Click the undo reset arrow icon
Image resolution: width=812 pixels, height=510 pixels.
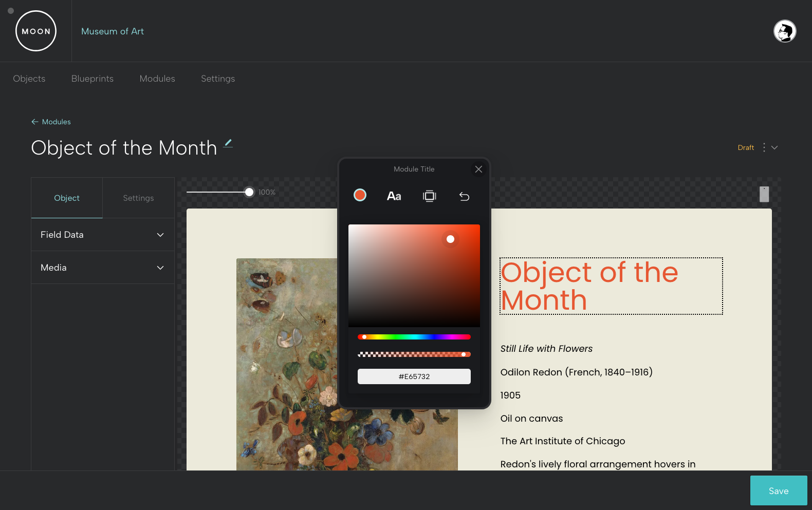click(464, 196)
